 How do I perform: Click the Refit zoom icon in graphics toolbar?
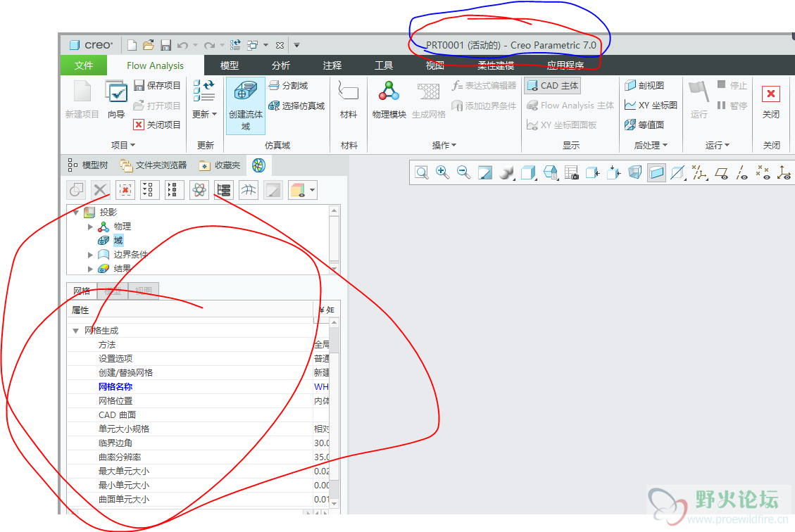pos(421,173)
